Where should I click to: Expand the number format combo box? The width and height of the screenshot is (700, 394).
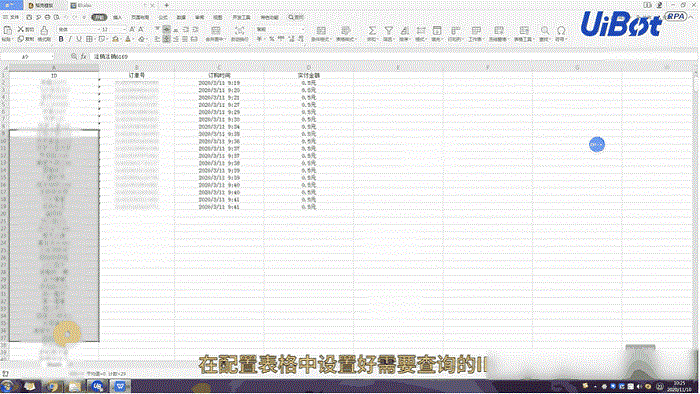click(x=280, y=29)
